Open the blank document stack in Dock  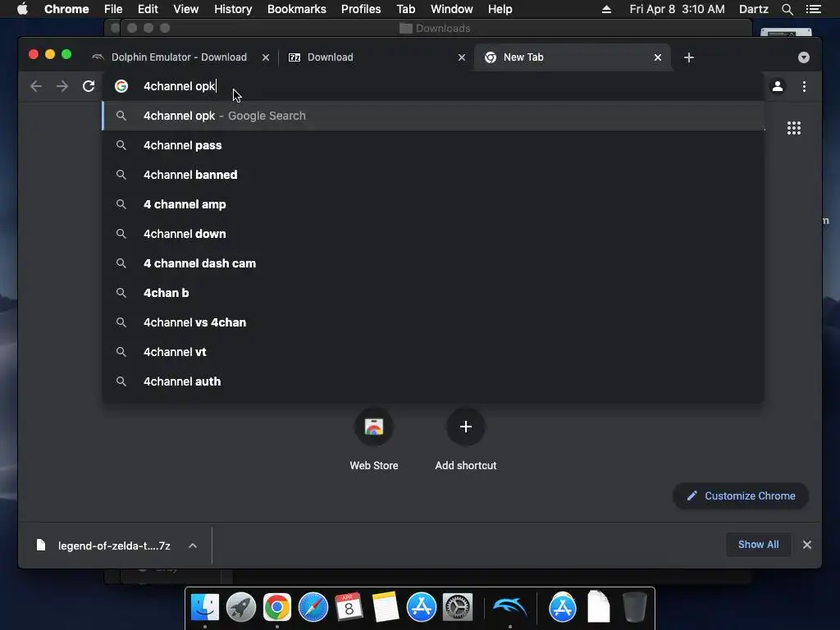coord(598,608)
